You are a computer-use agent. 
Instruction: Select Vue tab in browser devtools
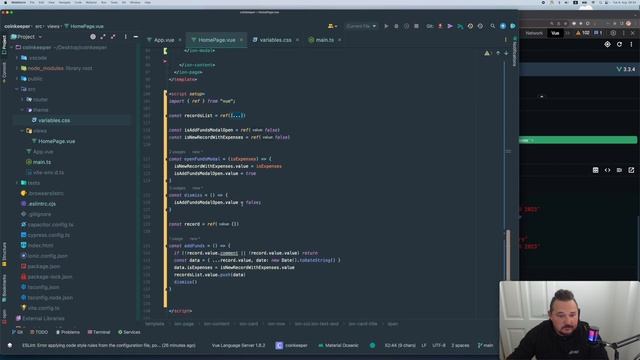[x=555, y=33]
